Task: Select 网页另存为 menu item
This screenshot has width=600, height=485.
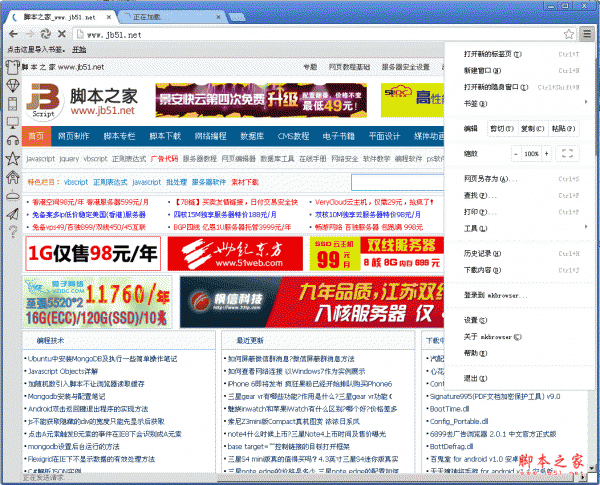Action: 520,179
